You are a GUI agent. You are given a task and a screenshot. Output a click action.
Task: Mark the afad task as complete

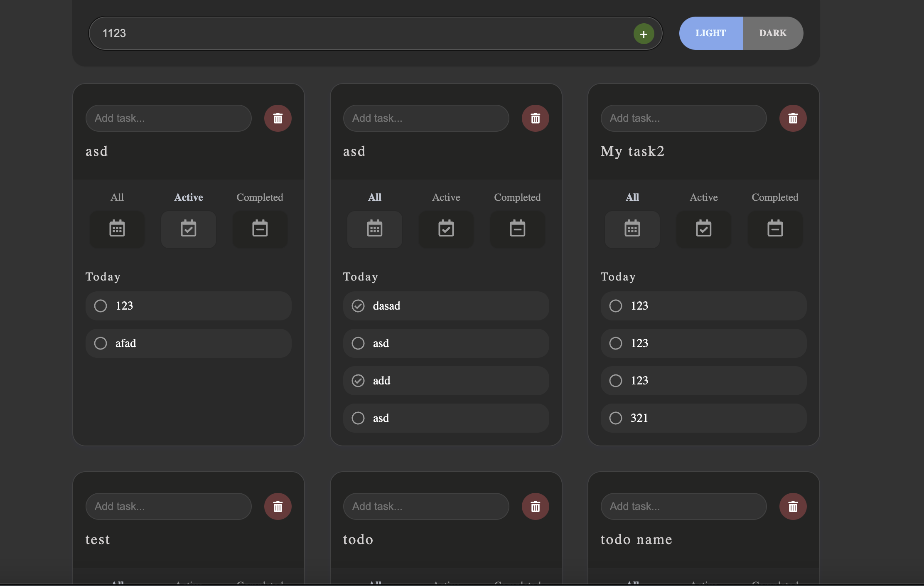pyautogui.click(x=100, y=343)
